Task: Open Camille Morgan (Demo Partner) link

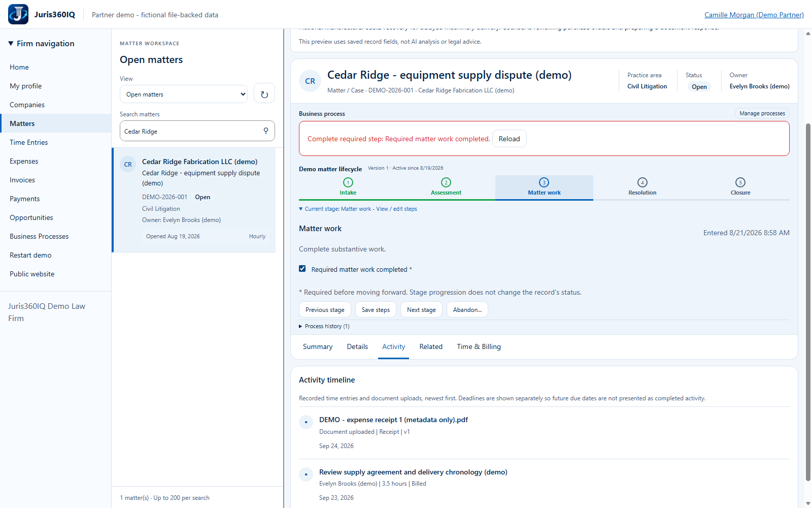Action: click(754, 15)
